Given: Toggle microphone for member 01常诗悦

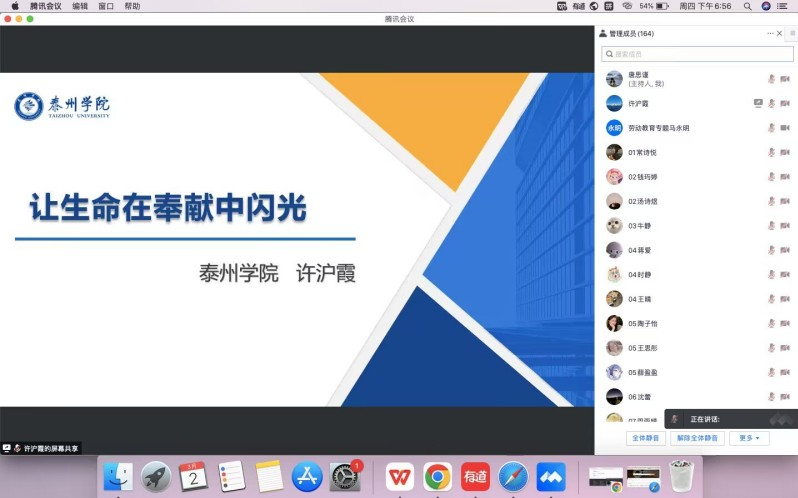Looking at the screenshot, I should click(x=771, y=153).
